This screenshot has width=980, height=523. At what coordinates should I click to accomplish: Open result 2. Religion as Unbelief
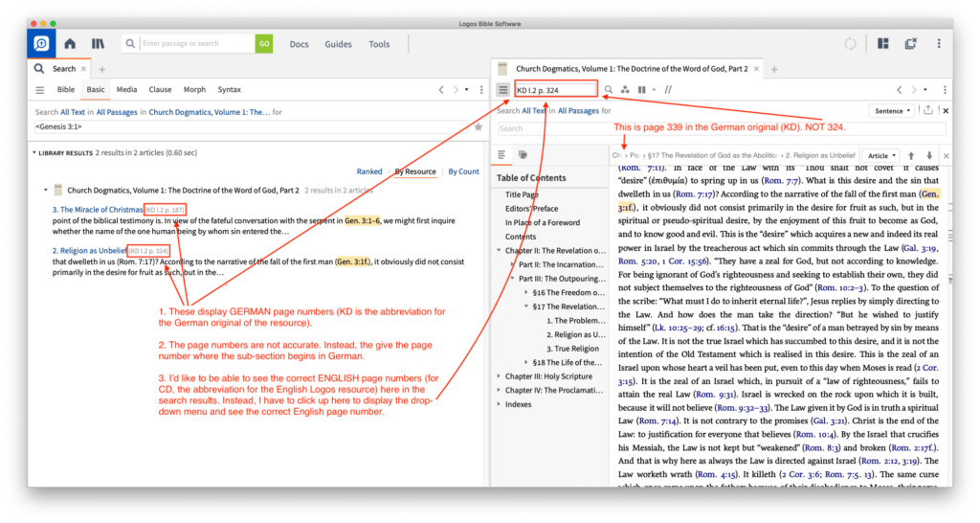point(89,250)
